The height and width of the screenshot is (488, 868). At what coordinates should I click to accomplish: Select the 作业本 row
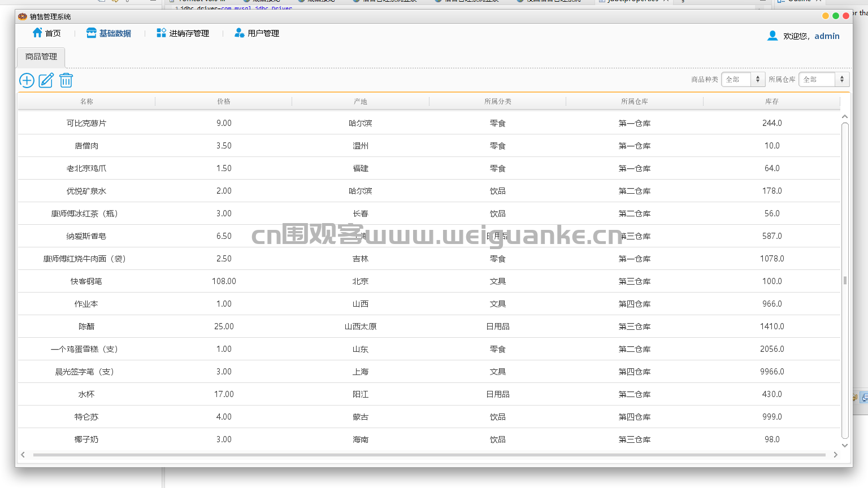click(x=429, y=304)
